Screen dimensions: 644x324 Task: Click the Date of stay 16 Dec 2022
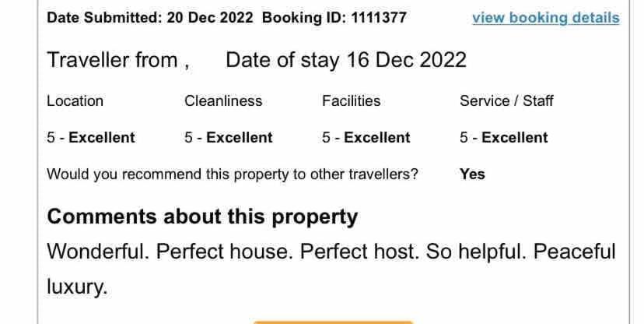346,60
